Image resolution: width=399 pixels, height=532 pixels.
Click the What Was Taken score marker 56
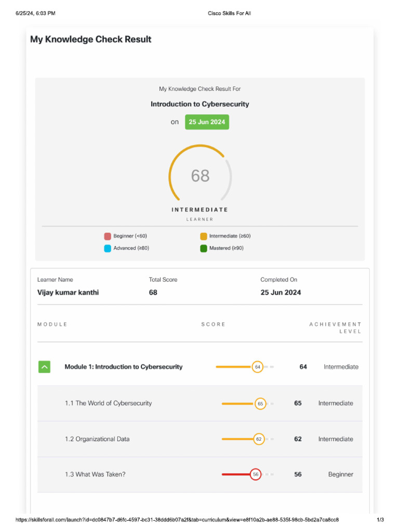point(256,474)
